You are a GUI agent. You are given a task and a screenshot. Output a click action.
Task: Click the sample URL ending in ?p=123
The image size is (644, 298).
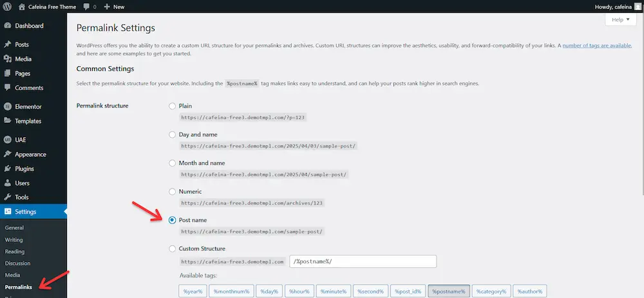(x=243, y=117)
